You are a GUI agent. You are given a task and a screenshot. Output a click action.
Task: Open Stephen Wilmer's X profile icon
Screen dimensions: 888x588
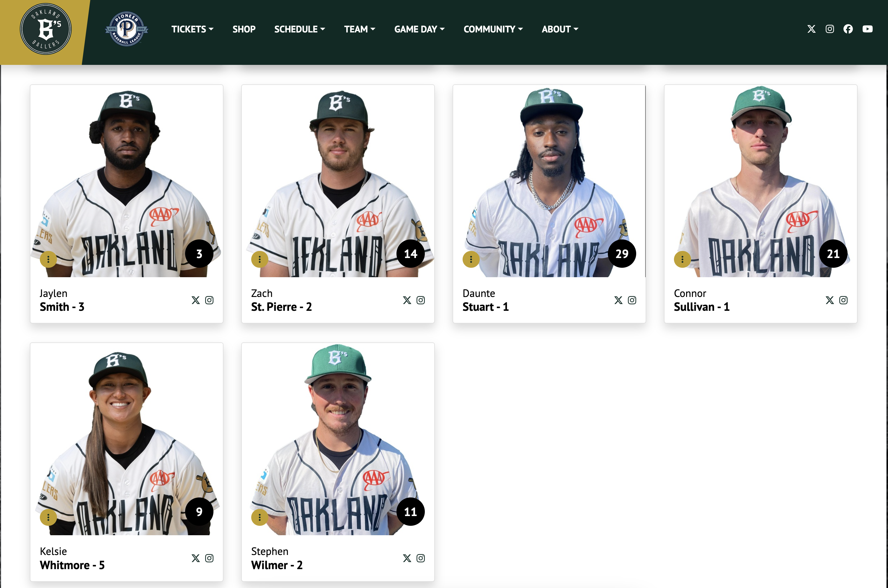(407, 558)
